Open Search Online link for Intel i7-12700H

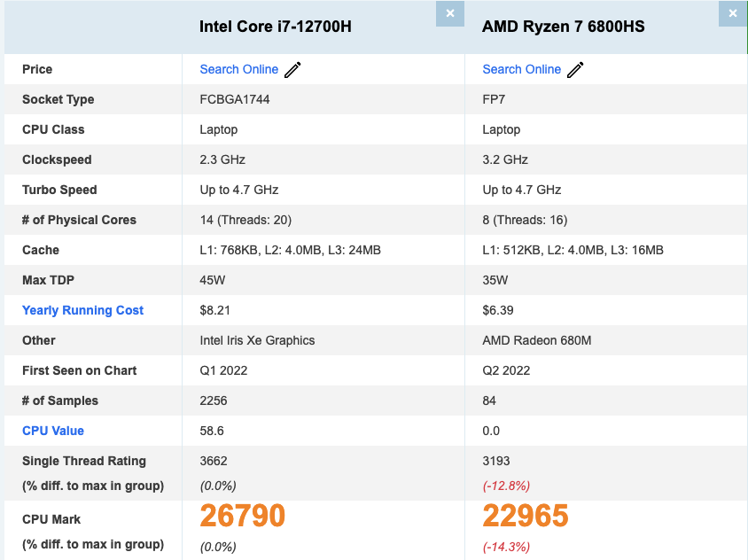click(238, 69)
